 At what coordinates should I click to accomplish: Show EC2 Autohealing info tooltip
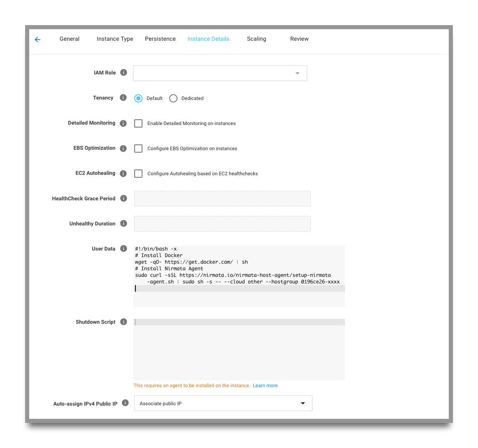[123, 173]
